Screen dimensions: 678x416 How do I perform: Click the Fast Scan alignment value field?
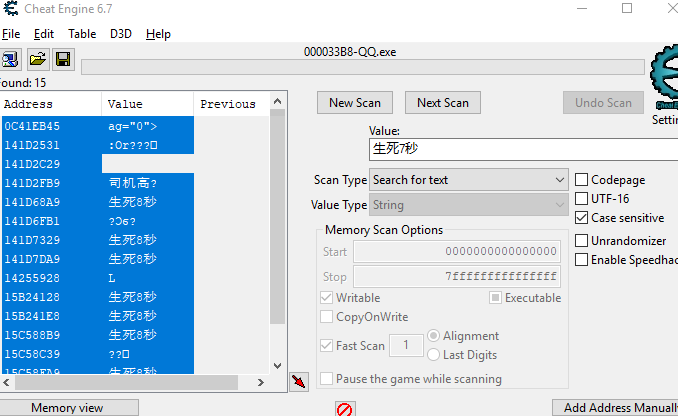click(406, 345)
